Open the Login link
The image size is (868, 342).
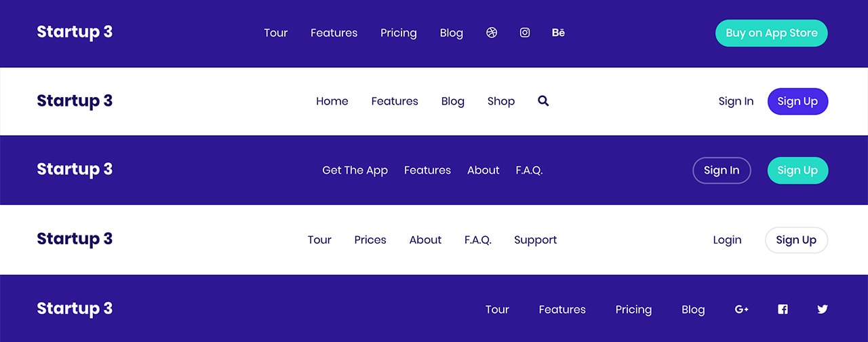(x=727, y=240)
